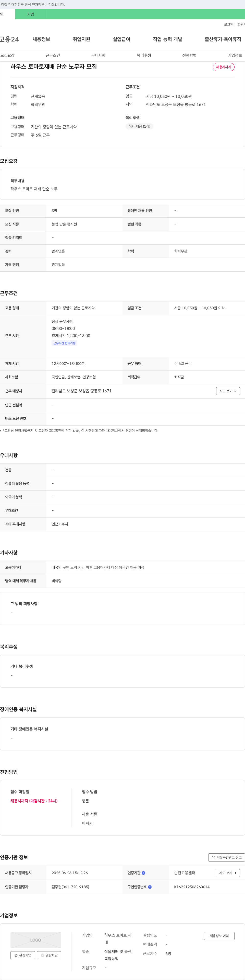The width and height of the screenshot is (245, 980).
Task: Select the wage text 시급 10,030원 ~ 10,030원
Action: pyautogui.click(x=169, y=96)
